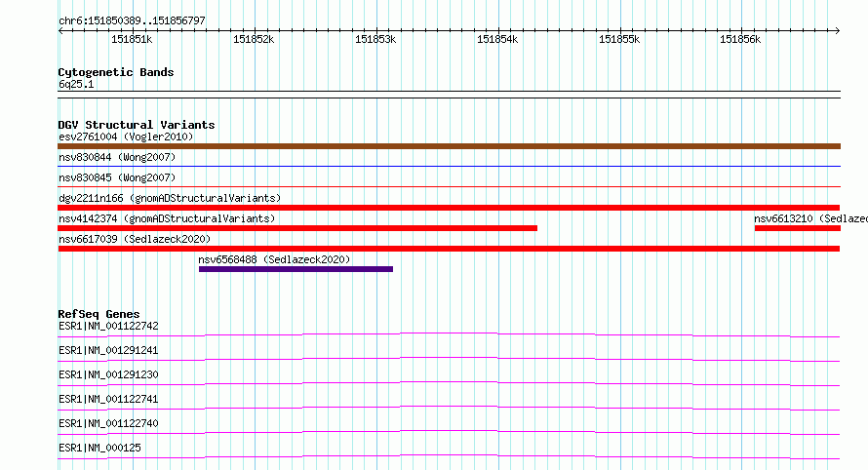
Task: Open ESR1|NM_001291230 transcript label
Action: (108, 374)
